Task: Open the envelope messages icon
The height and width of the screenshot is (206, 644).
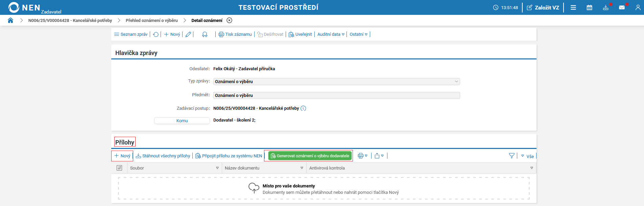Action: tap(622, 7)
